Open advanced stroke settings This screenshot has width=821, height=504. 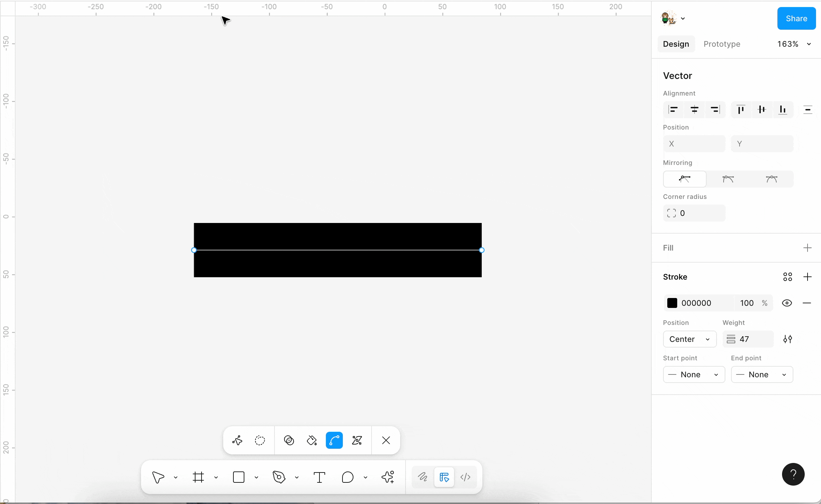point(787,339)
